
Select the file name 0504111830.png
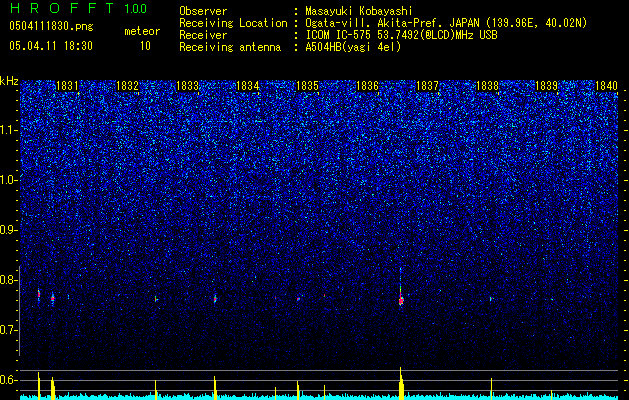pos(51,27)
